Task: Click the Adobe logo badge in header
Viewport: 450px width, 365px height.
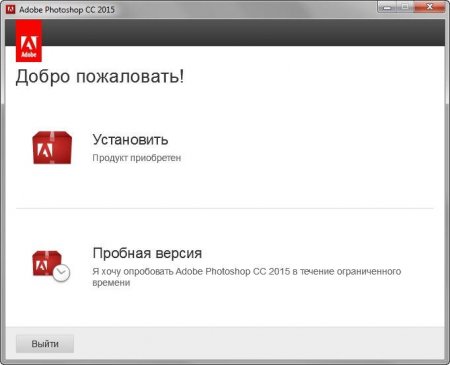Action: (29, 41)
